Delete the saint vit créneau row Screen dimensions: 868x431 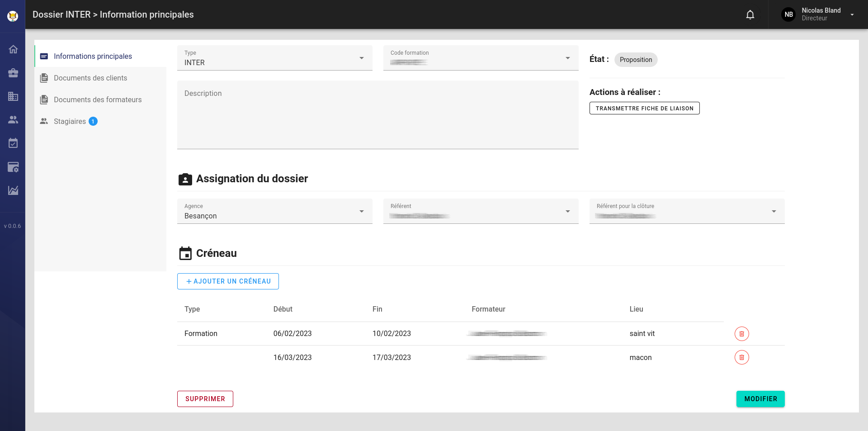click(741, 334)
